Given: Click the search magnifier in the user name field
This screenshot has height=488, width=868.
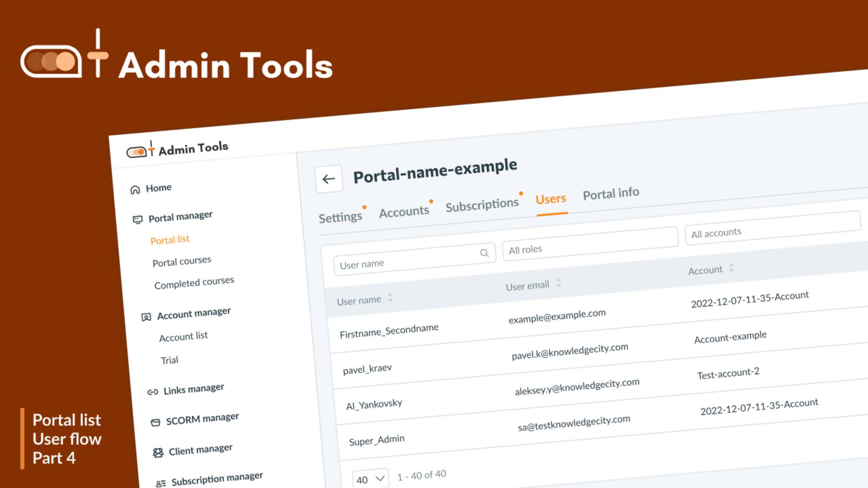Looking at the screenshot, I should click(485, 253).
